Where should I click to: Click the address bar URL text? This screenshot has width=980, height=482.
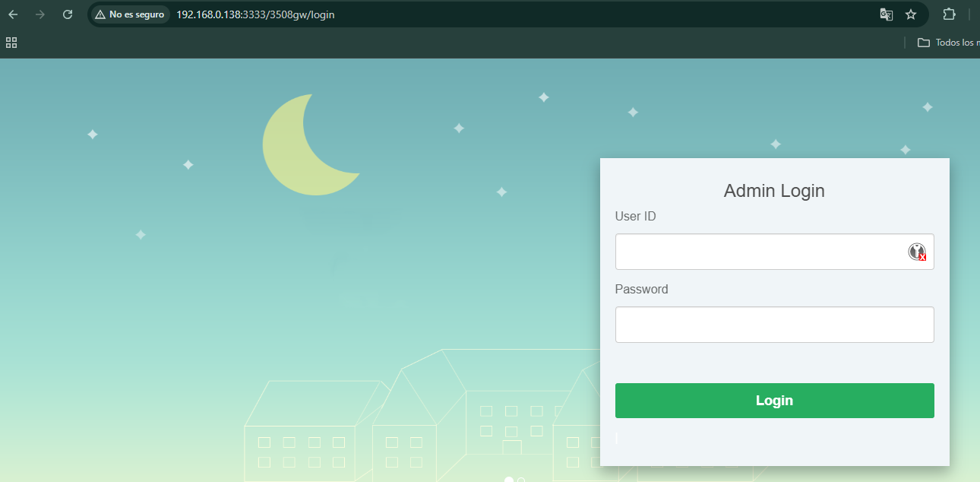point(255,14)
